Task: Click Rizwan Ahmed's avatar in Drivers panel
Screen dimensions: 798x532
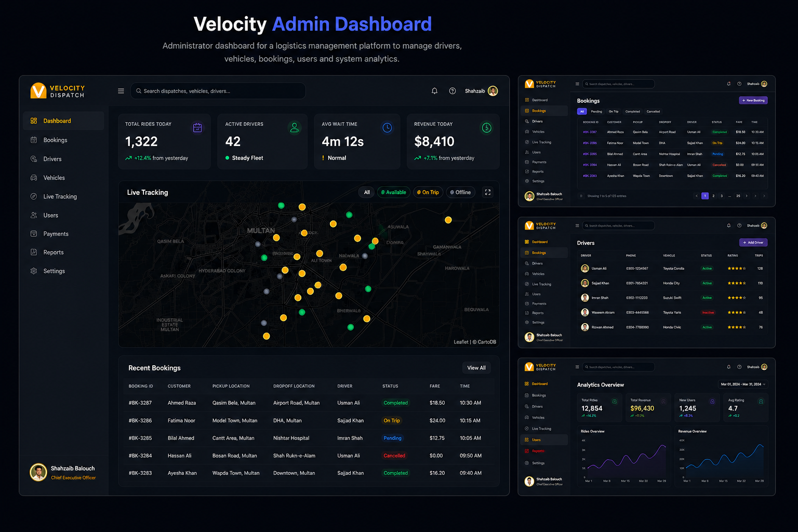Action: [x=585, y=327]
